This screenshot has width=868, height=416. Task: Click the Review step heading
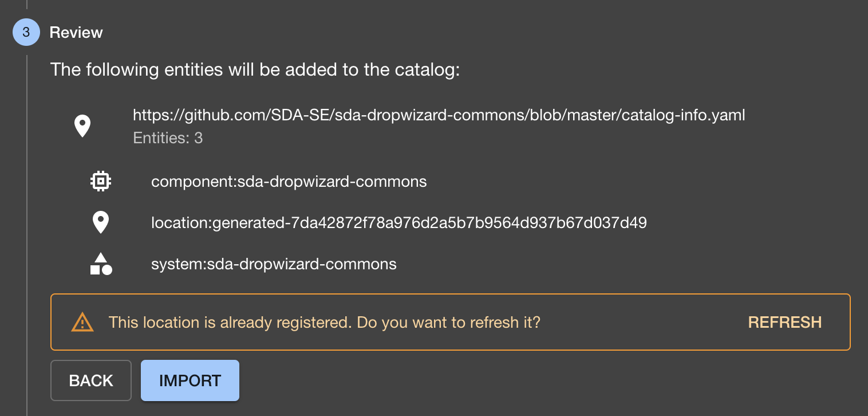76,32
